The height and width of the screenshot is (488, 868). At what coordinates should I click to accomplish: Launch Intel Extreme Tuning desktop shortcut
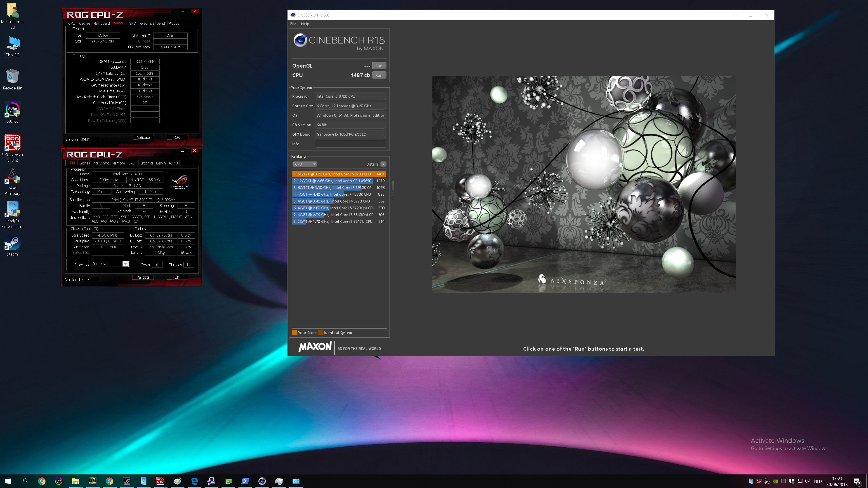pyautogui.click(x=12, y=215)
